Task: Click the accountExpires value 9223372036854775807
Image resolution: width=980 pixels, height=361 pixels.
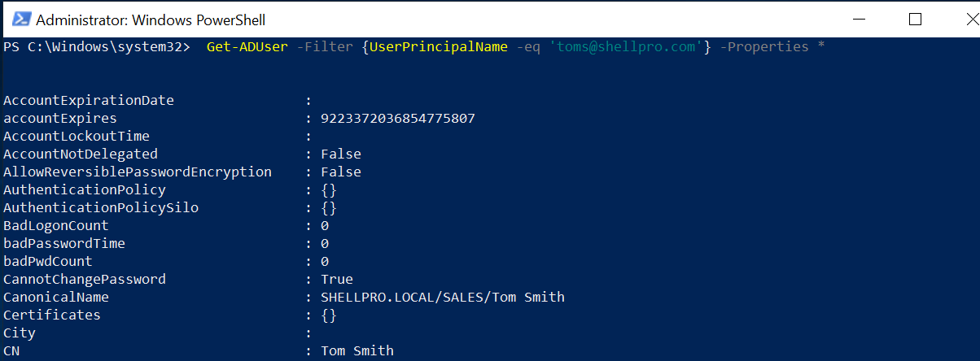Action: (x=398, y=119)
